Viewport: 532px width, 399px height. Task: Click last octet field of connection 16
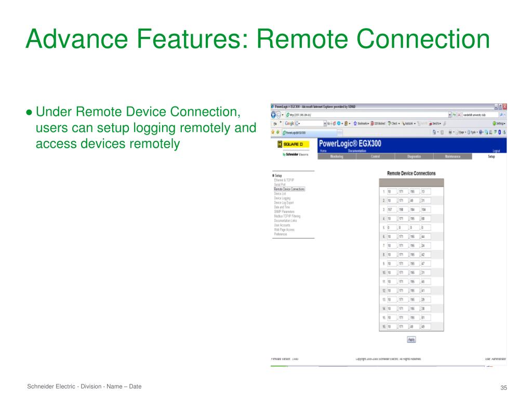(x=425, y=326)
